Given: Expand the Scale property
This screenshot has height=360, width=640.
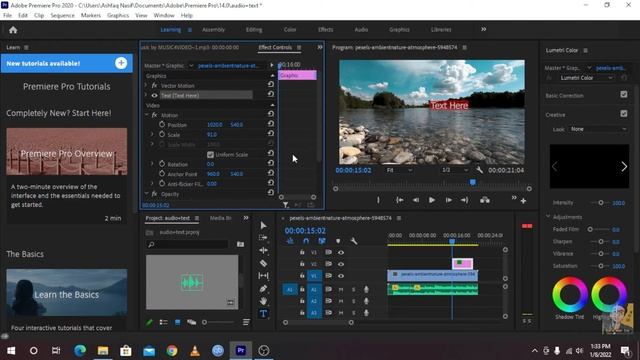Looking at the screenshot, I should click(152, 134).
